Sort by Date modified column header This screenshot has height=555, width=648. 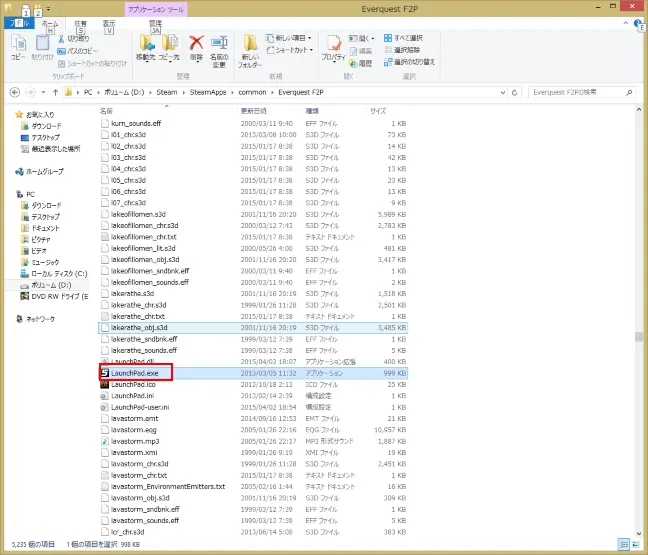(253, 111)
